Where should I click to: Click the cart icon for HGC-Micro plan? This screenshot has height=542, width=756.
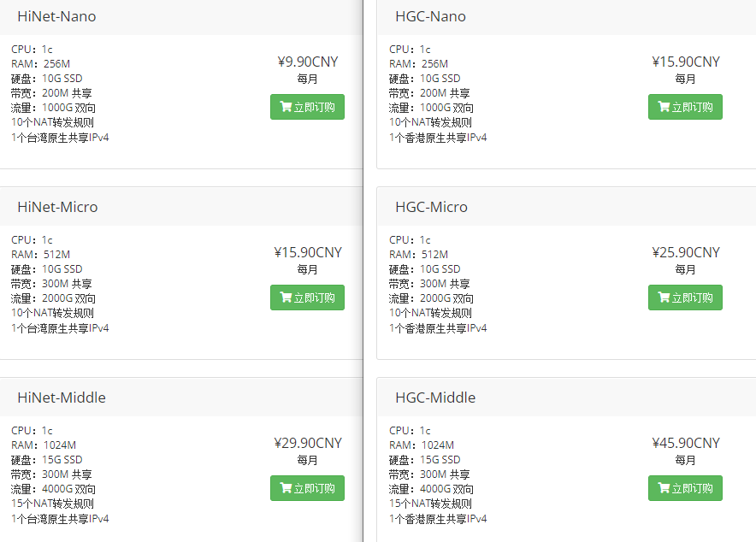[x=664, y=298]
